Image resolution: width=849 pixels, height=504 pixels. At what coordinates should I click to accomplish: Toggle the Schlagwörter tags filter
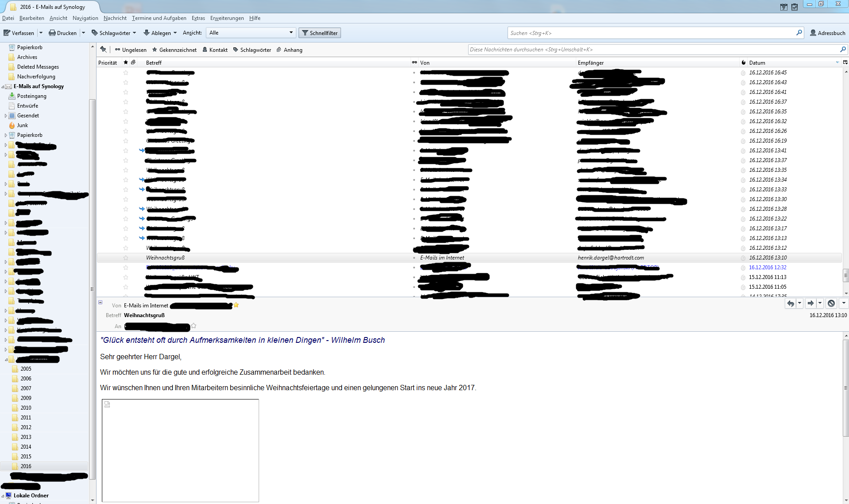point(252,50)
